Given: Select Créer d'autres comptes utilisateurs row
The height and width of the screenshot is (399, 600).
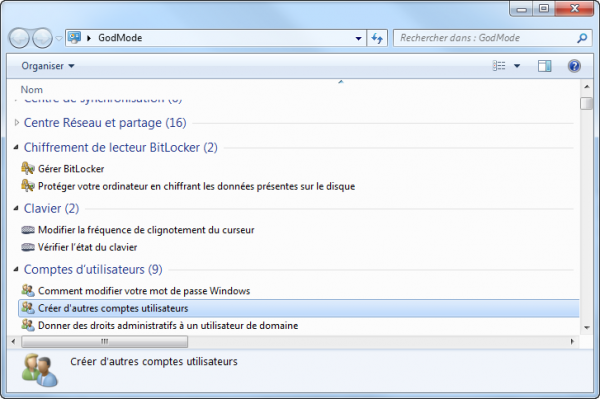Looking at the screenshot, I should [x=299, y=308].
